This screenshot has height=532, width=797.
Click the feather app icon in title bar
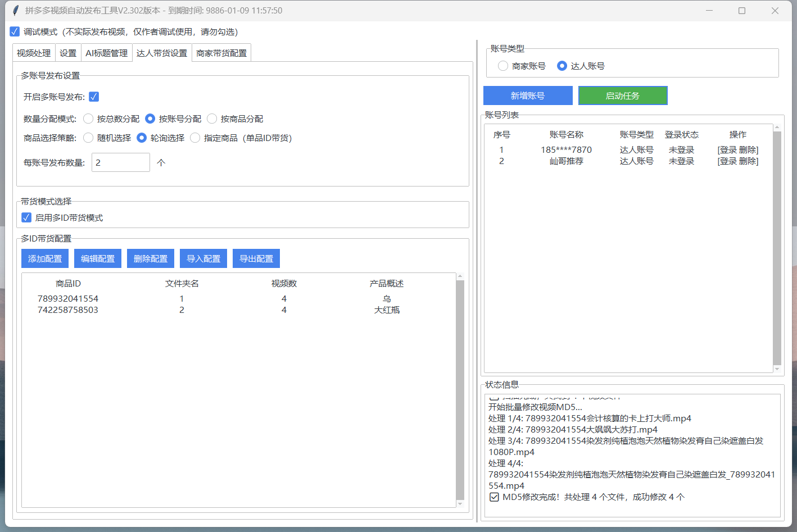tap(16, 11)
